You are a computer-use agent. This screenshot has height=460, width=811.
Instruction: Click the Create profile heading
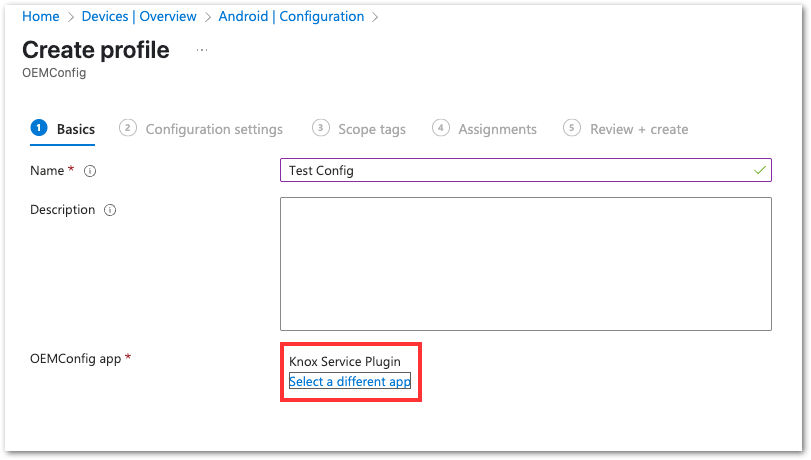pos(96,50)
